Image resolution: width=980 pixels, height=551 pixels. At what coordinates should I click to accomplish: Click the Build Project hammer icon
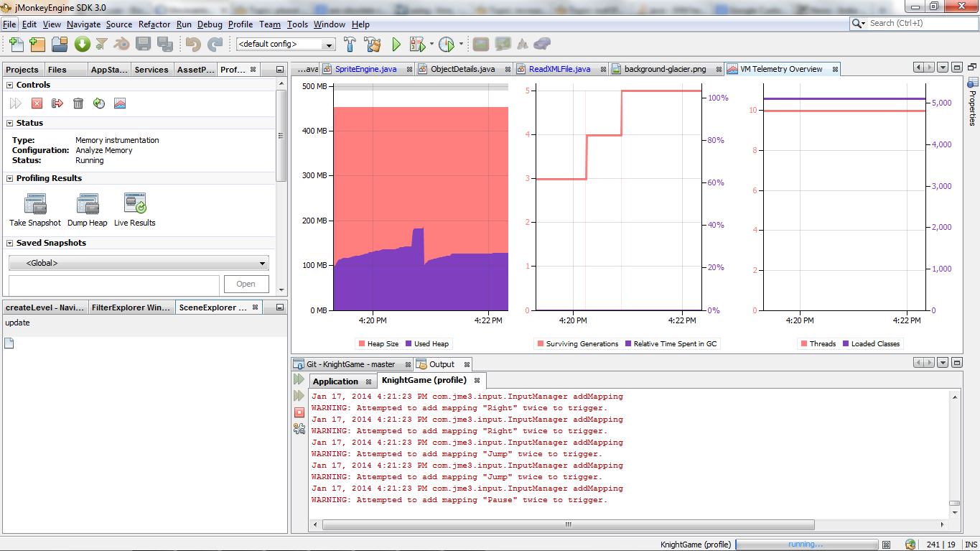[350, 44]
